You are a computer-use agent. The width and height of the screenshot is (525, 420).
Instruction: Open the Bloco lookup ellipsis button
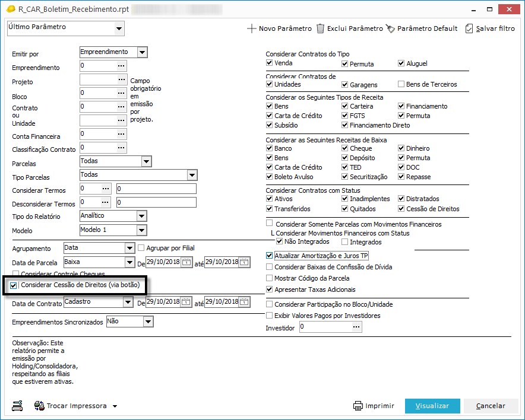pos(121,93)
